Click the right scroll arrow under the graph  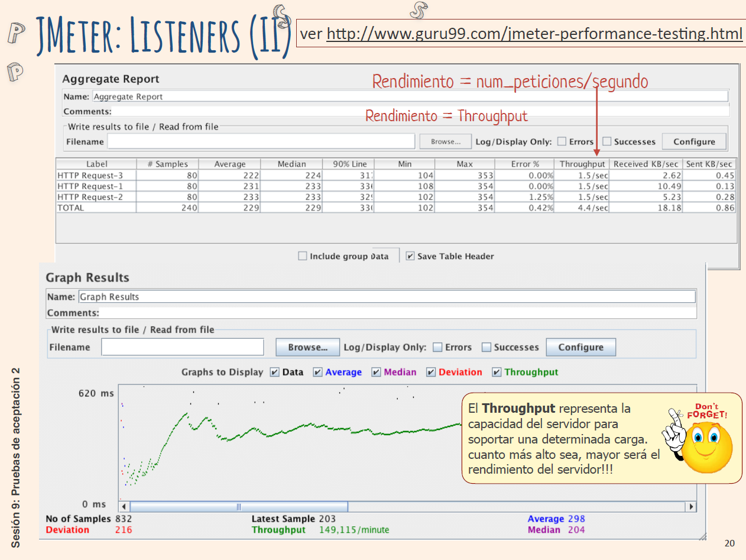(690, 507)
